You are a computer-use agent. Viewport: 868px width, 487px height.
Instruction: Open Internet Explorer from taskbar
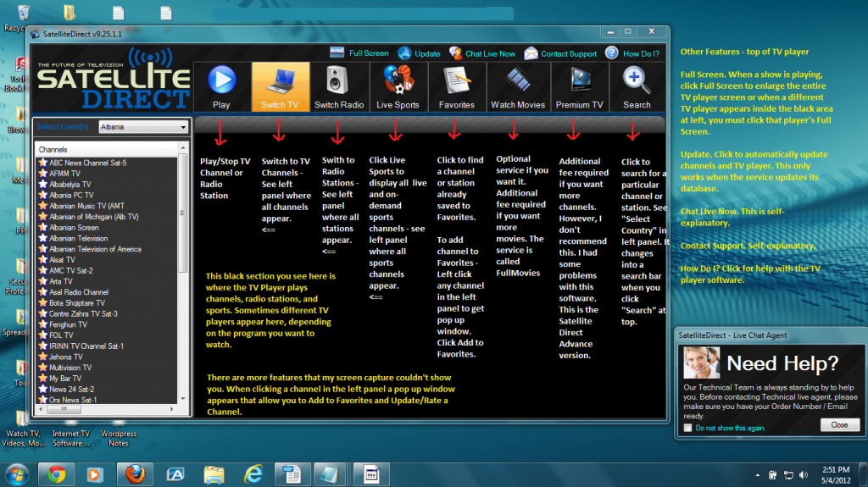click(253, 474)
